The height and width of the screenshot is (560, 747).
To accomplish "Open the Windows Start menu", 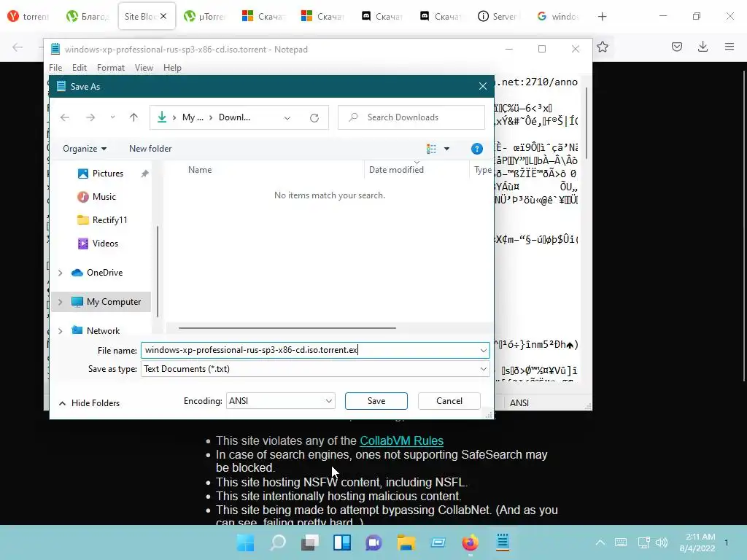I will click(x=246, y=542).
